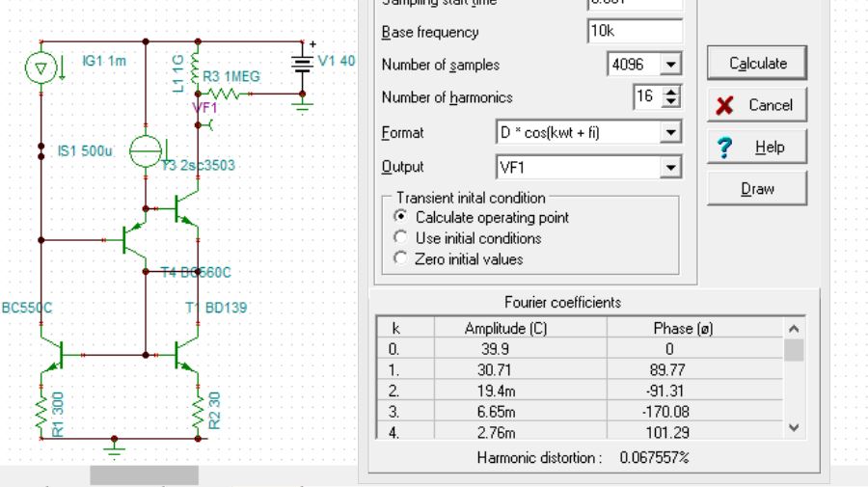Select amplitude cell 6.65m
Screen dimensions: 868x487
click(521, 412)
